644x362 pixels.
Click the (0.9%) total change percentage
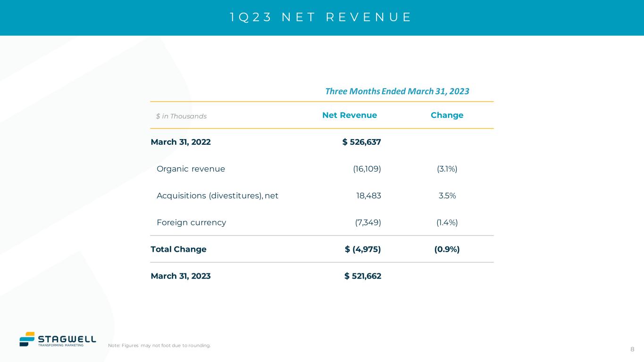pos(447,249)
